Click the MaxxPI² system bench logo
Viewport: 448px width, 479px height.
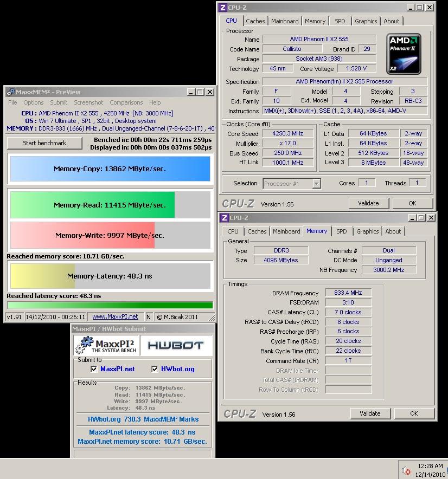(106, 345)
